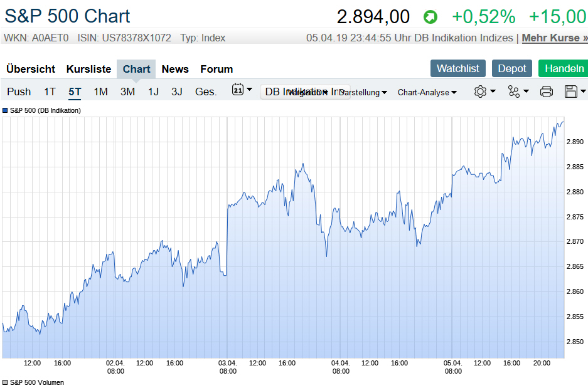Click the current price 2.894,00
The image size is (588, 388).
(x=373, y=17)
